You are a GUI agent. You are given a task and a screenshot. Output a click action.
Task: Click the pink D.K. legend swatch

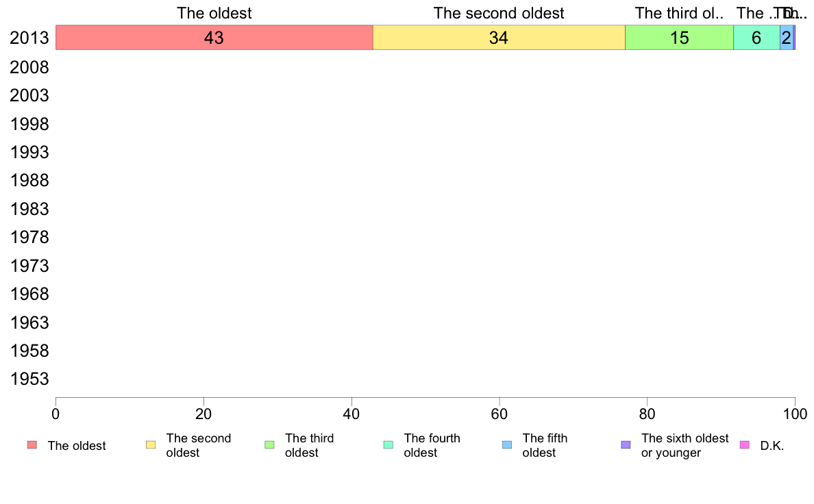coord(744,445)
